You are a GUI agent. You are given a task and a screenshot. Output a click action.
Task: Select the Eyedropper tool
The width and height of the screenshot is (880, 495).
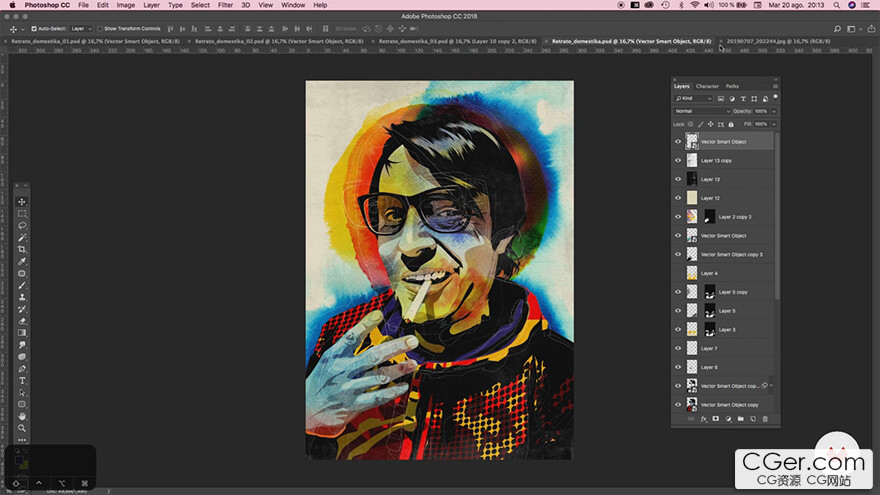pos(22,261)
